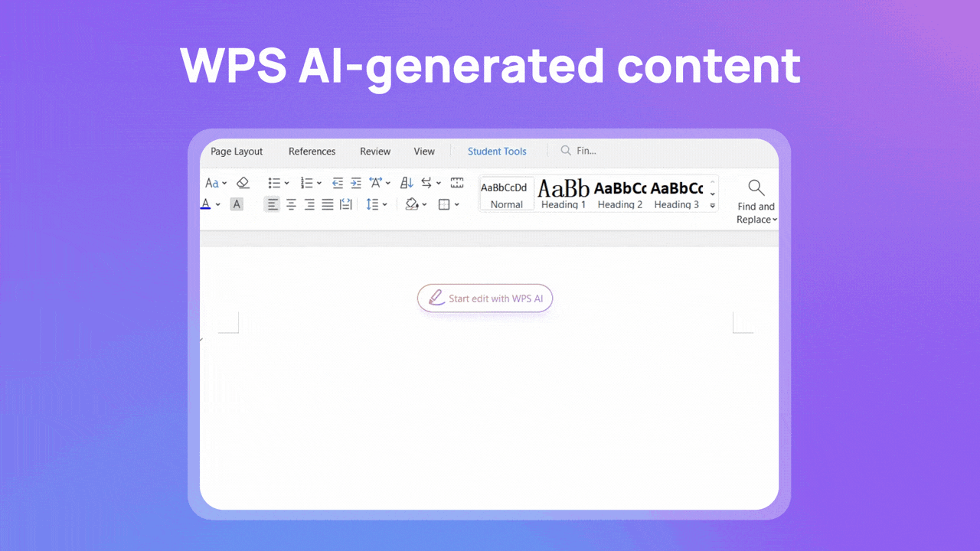Apply the Heading 2 style
This screenshot has height=551, width=980.
[620, 194]
